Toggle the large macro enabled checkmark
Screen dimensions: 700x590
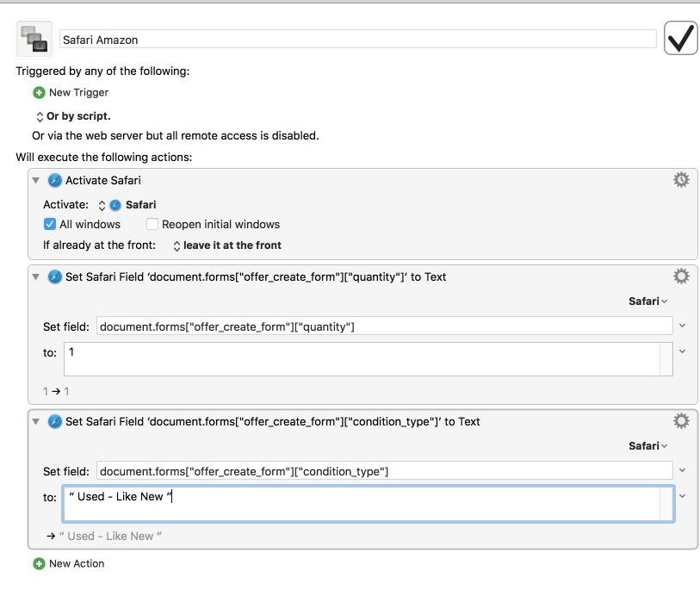coord(680,39)
